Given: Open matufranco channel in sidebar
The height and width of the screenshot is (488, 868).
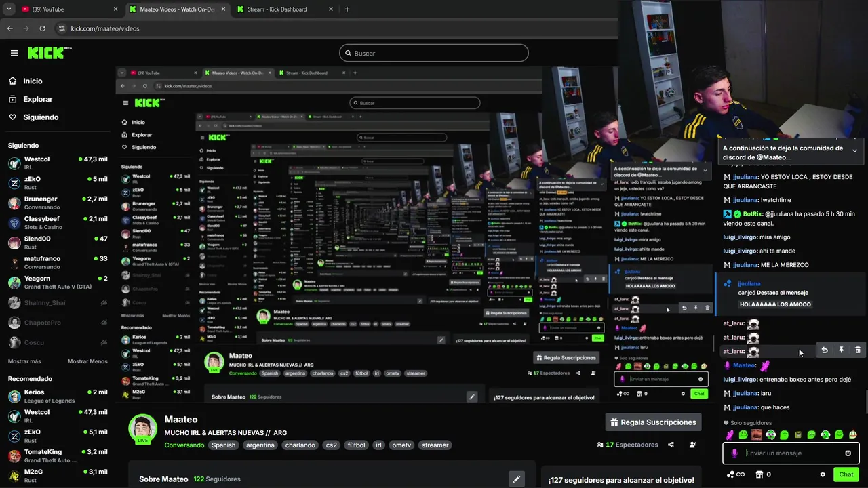Looking at the screenshot, I should pos(58,262).
